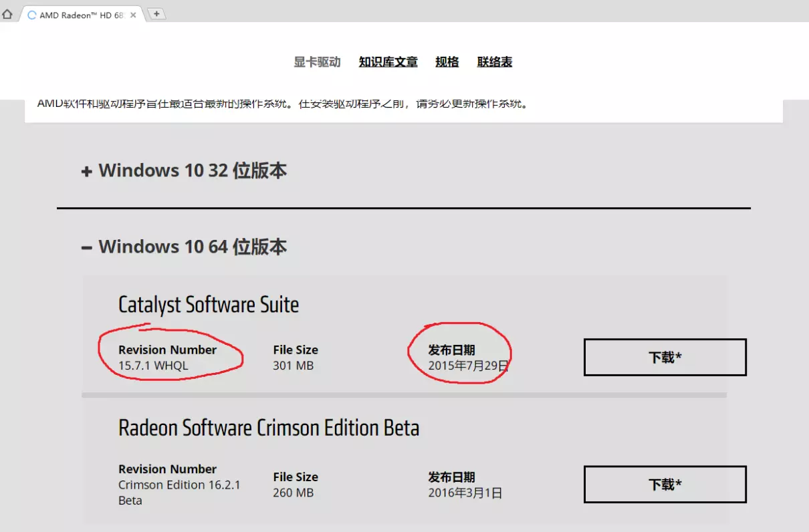Open 联络表 section link
The width and height of the screenshot is (809, 532).
[x=495, y=62]
